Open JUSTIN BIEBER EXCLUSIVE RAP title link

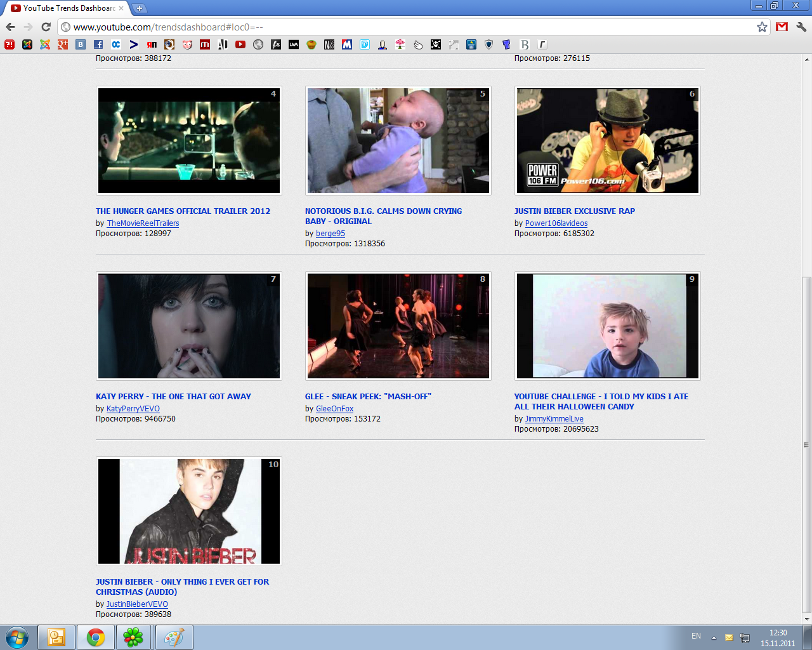tap(575, 211)
